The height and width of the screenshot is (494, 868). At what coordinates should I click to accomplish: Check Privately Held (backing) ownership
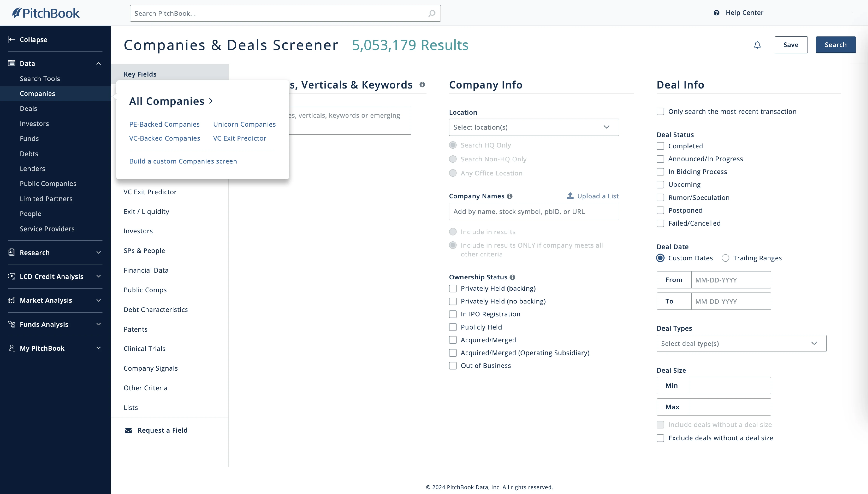coord(453,288)
